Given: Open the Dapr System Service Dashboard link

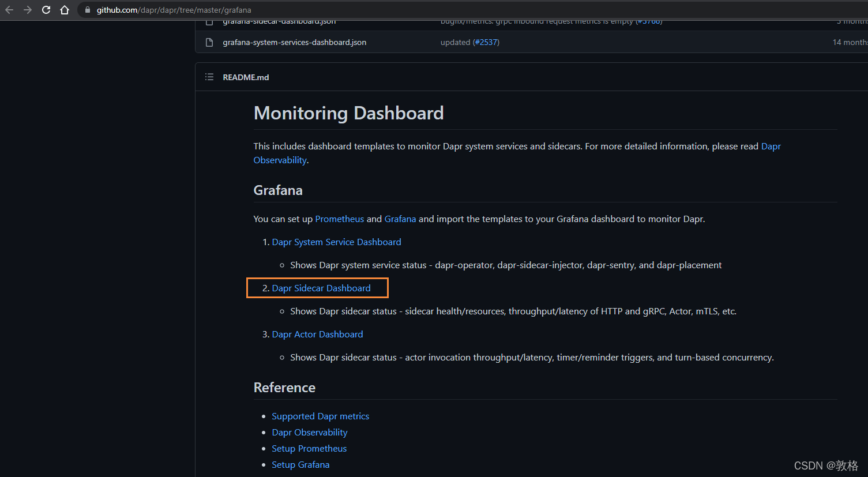Looking at the screenshot, I should (x=336, y=242).
